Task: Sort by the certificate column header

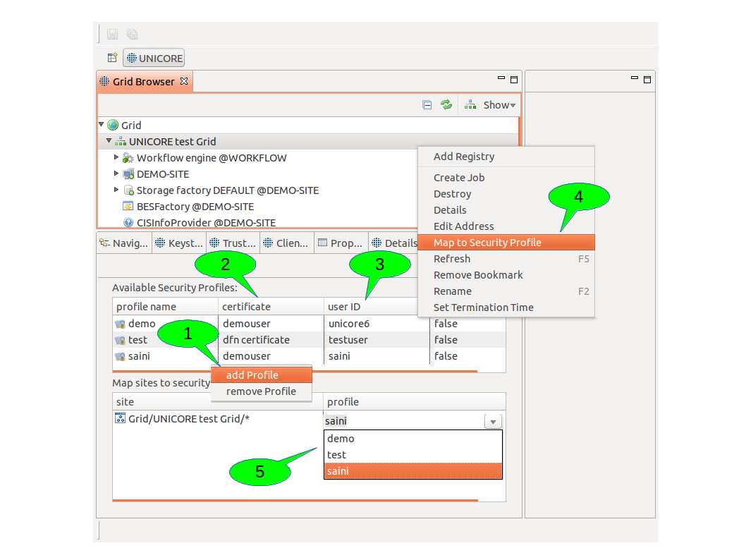Action: (x=271, y=307)
